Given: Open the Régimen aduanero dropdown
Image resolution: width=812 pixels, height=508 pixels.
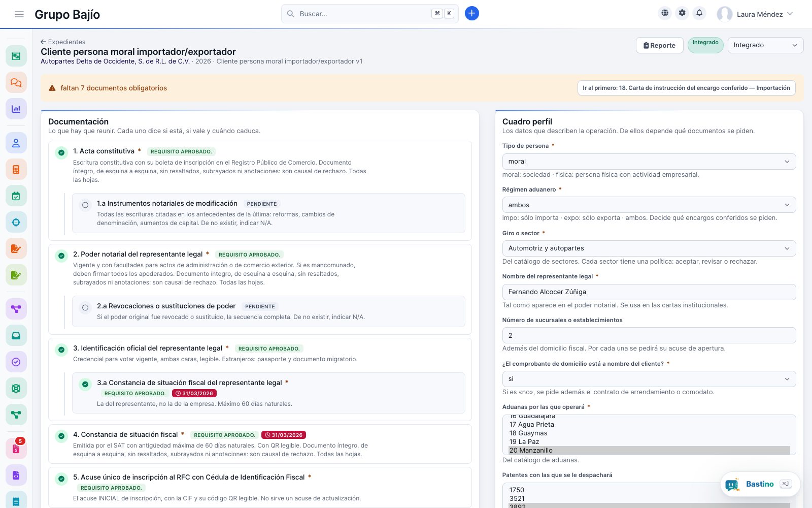Looking at the screenshot, I should [649, 205].
